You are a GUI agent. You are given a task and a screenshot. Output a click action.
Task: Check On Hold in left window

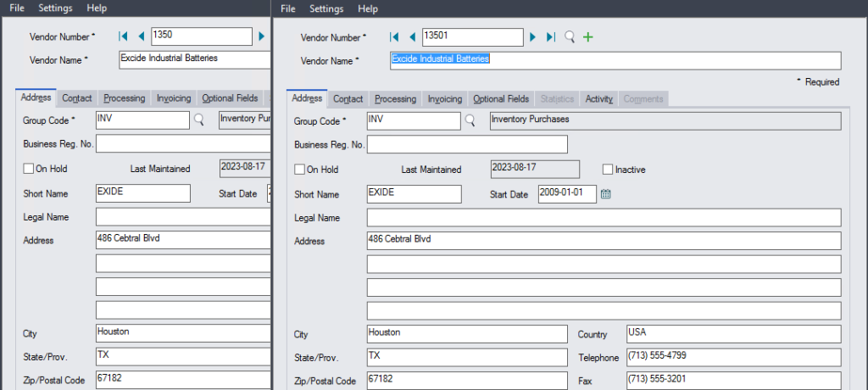pos(28,169)
